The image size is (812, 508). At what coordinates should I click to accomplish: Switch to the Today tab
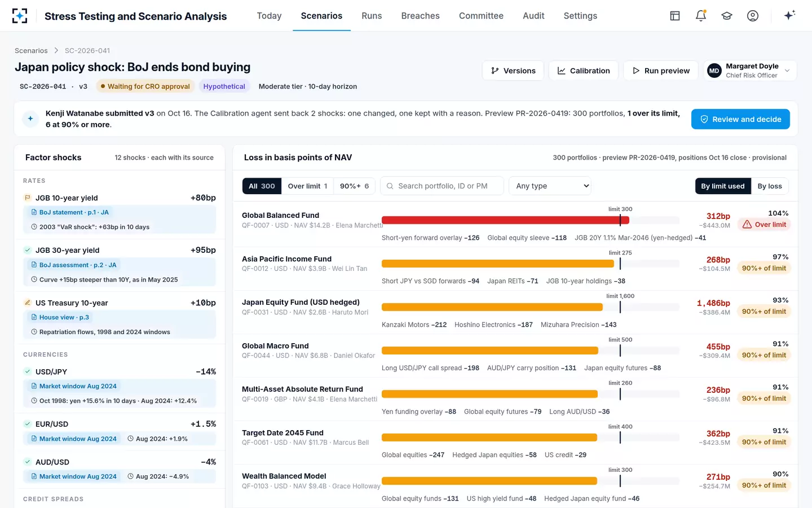[269, 16]
